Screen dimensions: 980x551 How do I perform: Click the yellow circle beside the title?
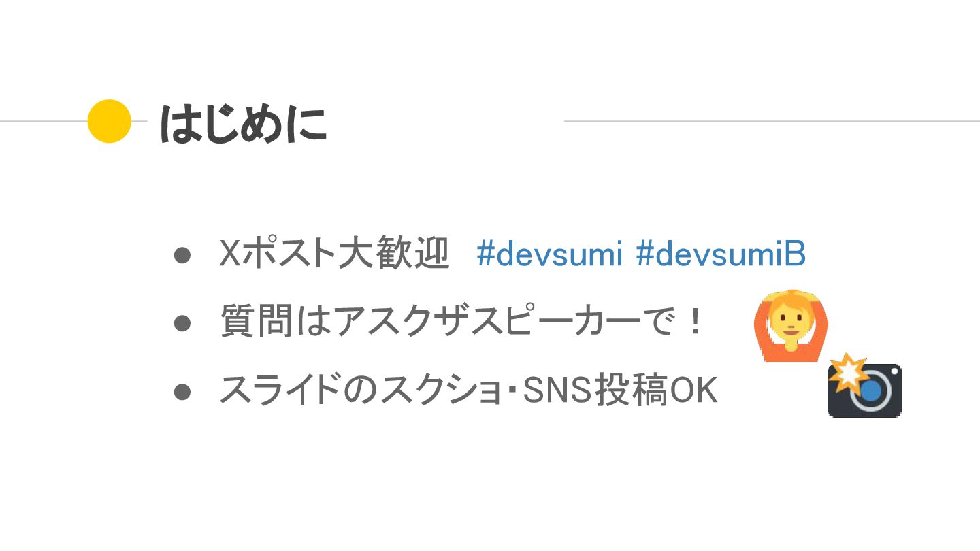point(110,121)
